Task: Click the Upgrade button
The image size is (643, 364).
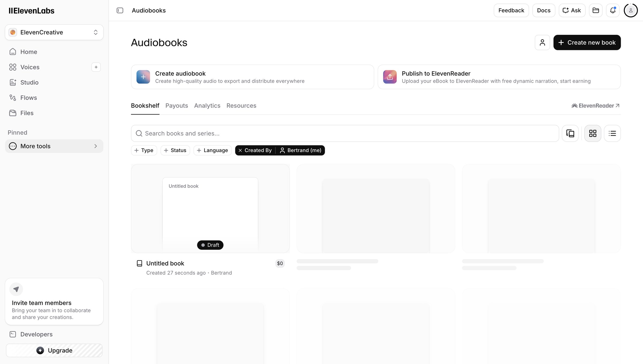Action: (x=54, y=350)
